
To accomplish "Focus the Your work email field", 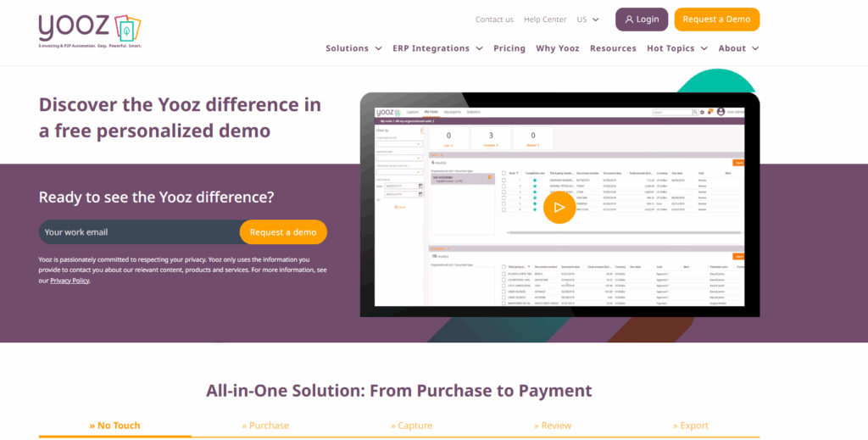I will [140, 232].
